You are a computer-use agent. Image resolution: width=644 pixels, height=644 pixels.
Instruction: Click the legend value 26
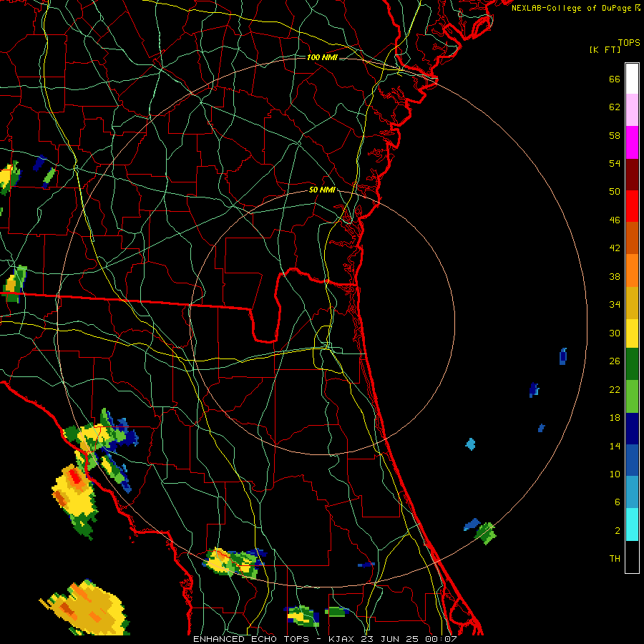pos(615,361)
